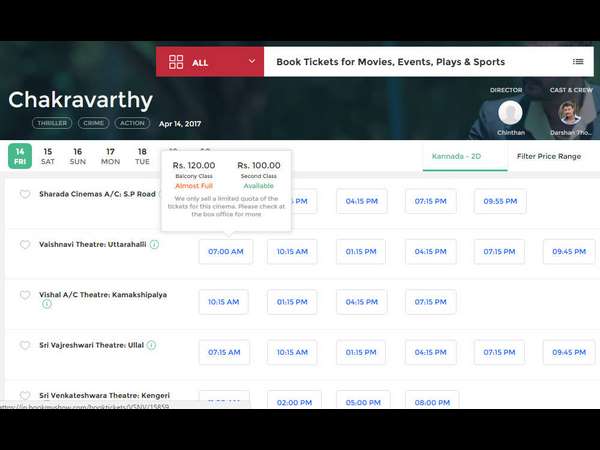This screenshot has width=600, height=450.
Task: Book Vaishnavi Theatre 01:15 PM show
Action: point(361,252)
